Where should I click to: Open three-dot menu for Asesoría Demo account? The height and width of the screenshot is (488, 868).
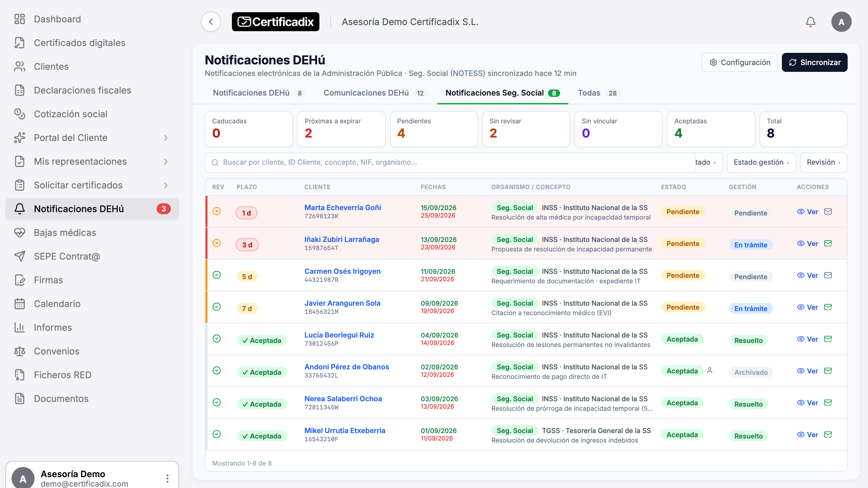click(x=167, y=478)
